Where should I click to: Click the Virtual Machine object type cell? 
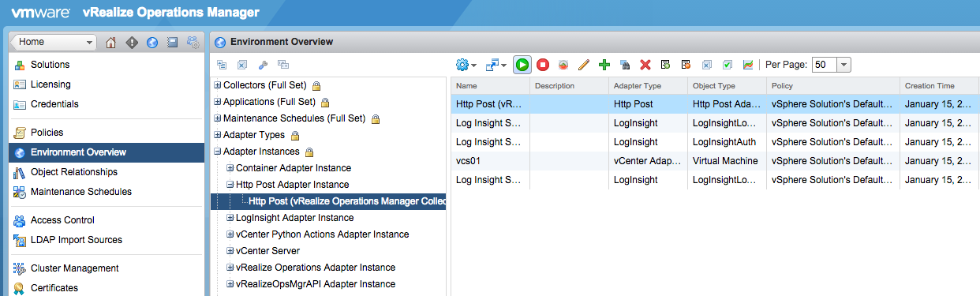pos(727,161)
